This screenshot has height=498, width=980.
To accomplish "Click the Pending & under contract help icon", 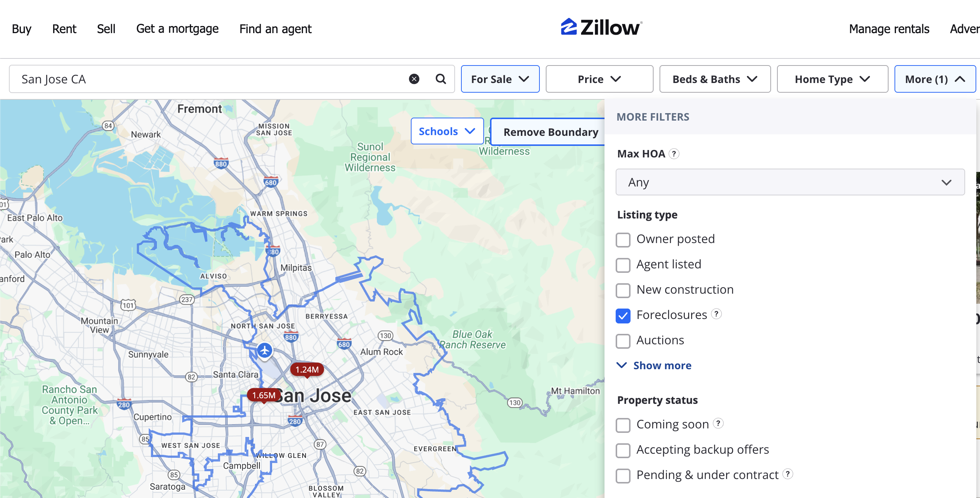I will pyautogui.click(x=787, y=474).
